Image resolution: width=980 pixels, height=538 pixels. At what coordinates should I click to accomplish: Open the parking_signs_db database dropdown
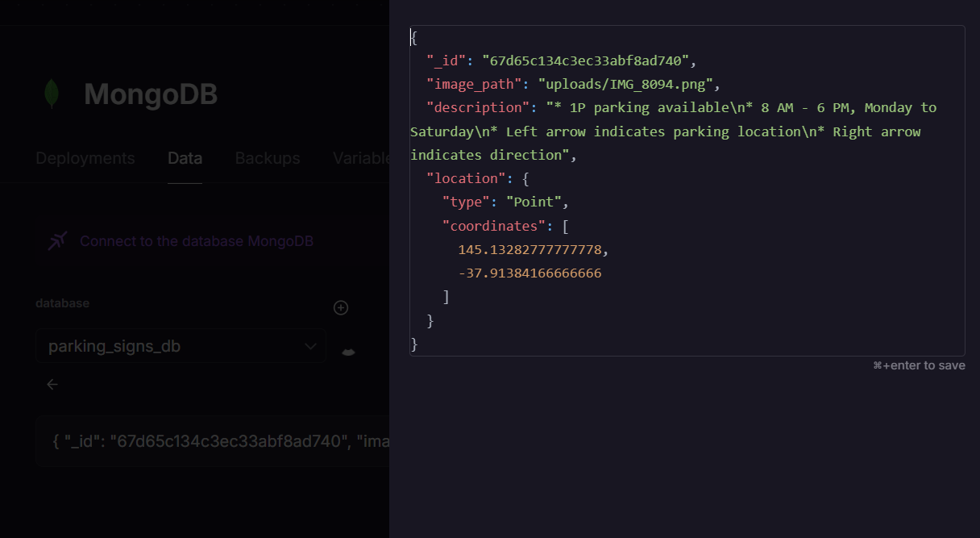[181, 346]
